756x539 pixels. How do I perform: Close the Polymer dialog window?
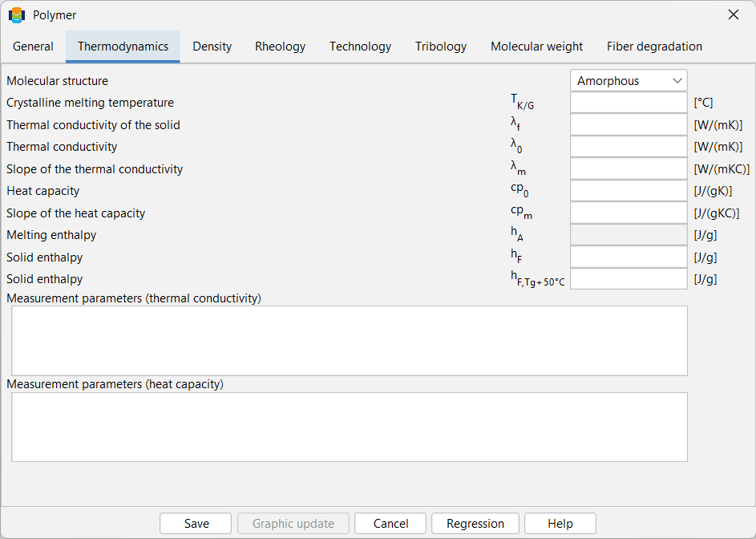pyautogui.click(x=734, y=15)
